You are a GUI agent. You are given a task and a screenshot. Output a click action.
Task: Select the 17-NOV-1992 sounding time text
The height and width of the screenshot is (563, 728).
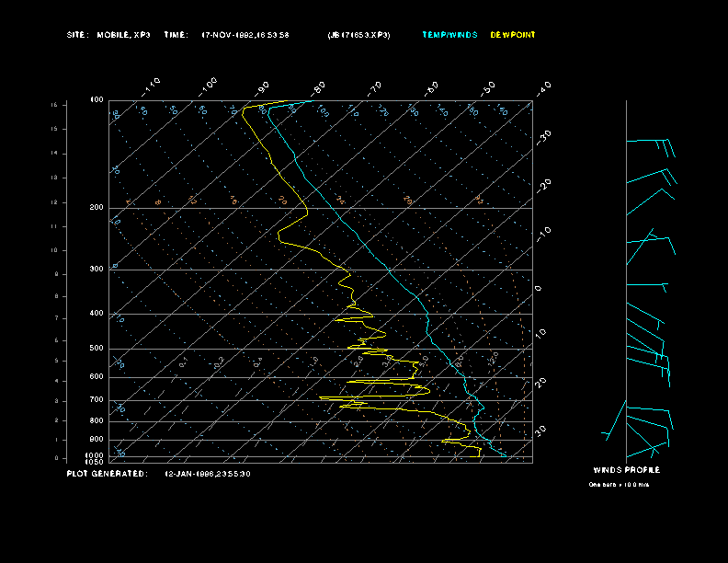coord(245,35)
